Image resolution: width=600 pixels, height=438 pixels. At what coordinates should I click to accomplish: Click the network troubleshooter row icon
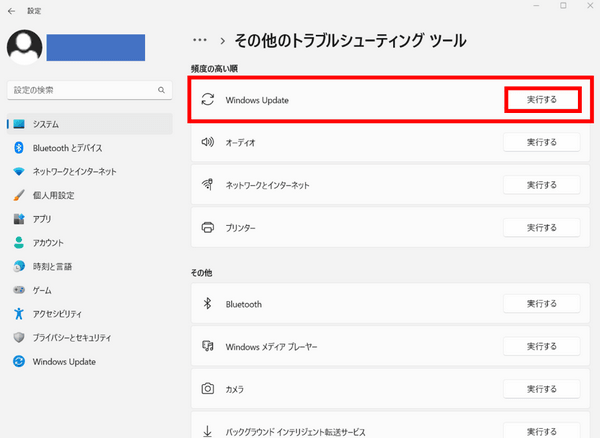[208, 185]
